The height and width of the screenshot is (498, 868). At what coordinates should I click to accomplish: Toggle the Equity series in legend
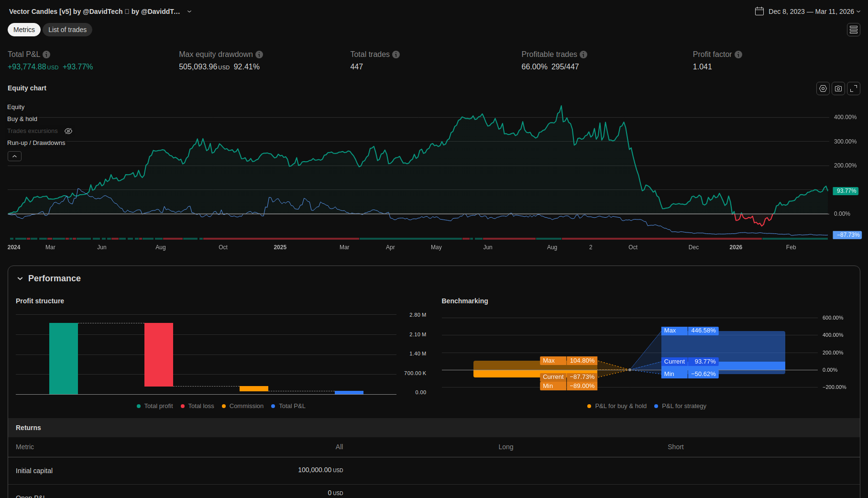(x=16, y=107)
